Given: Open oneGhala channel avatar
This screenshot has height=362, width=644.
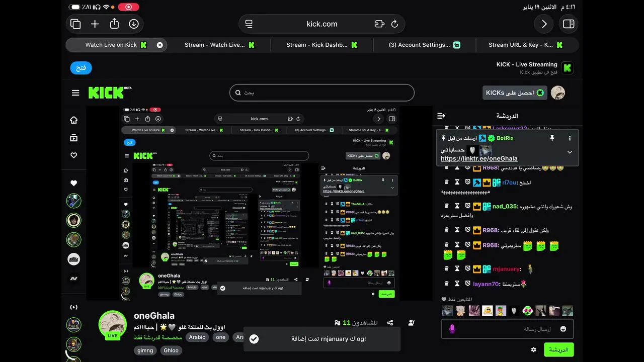Looking at the screenshot, I should click(x=112, y=324).
